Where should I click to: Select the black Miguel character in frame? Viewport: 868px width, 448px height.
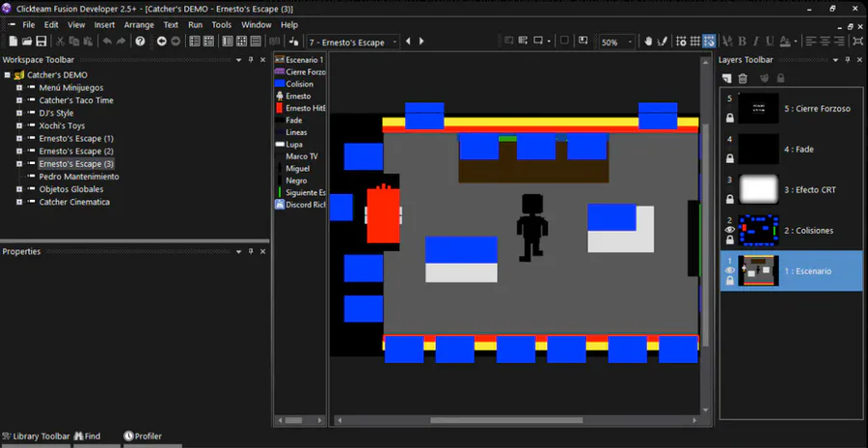pos(532,227)
